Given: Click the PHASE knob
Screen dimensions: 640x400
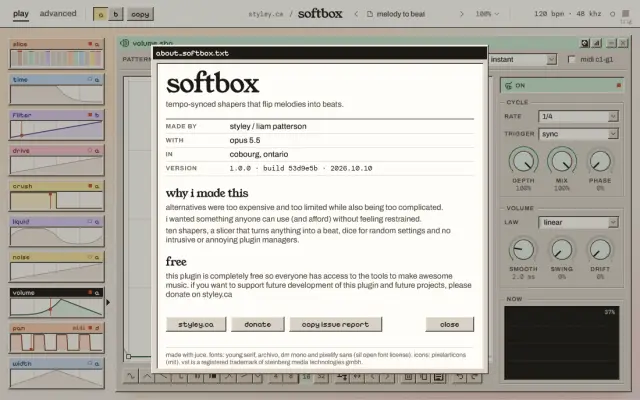Looking at the screenshot, I should click(600, 161).
